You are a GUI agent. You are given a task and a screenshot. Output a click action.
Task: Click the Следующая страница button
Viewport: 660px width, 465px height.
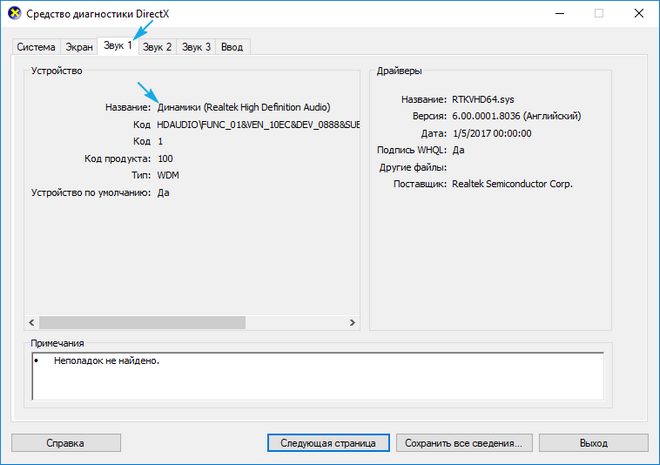328,442
